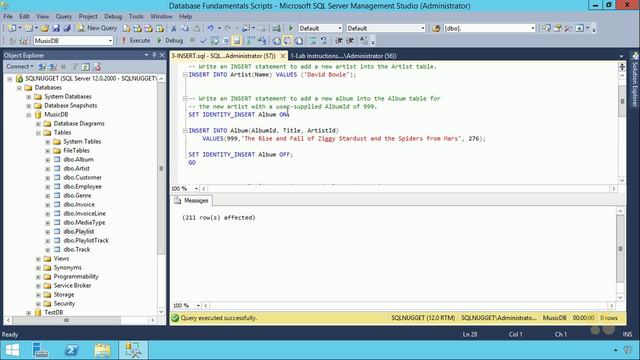This screenshot has height=360, width=640.
Task: Select the Security folder
Action: [64, 303]
